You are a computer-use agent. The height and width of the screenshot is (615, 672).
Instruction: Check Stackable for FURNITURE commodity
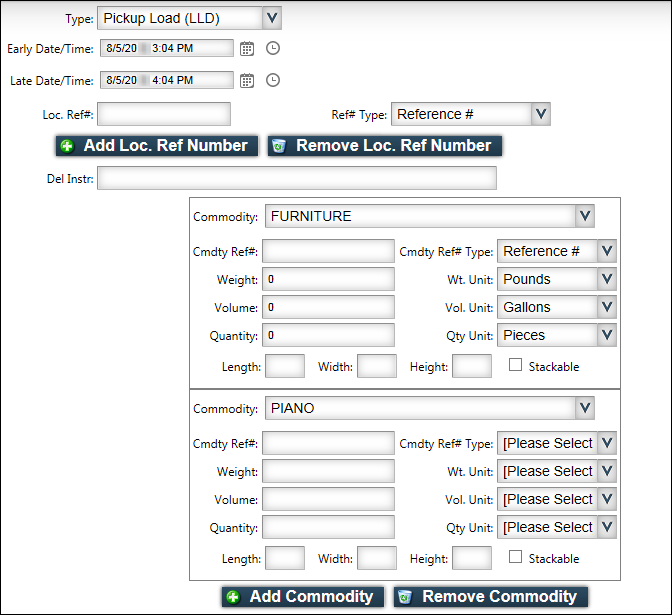(x=515, y=365)
